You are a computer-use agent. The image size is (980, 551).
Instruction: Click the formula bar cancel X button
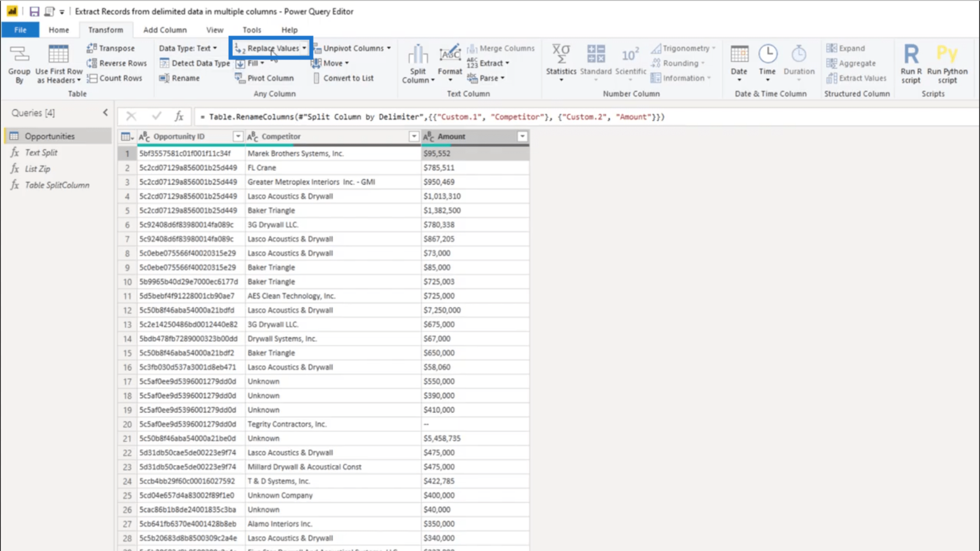pyautogui.click(x=131, y=117)
